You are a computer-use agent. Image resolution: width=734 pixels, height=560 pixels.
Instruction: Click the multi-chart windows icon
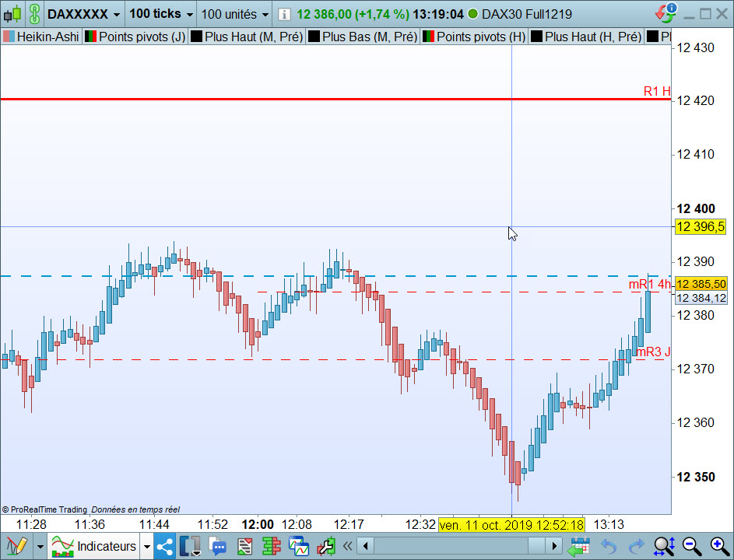pyautogui.click(x=299, y=546)
